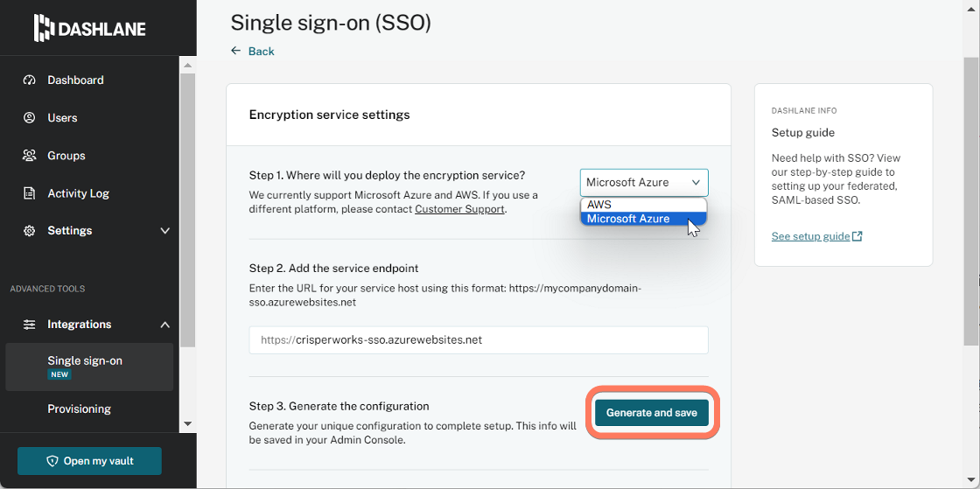Open the Provisioning sidebar item
The image size is (980, 489).
pos(80,409)
